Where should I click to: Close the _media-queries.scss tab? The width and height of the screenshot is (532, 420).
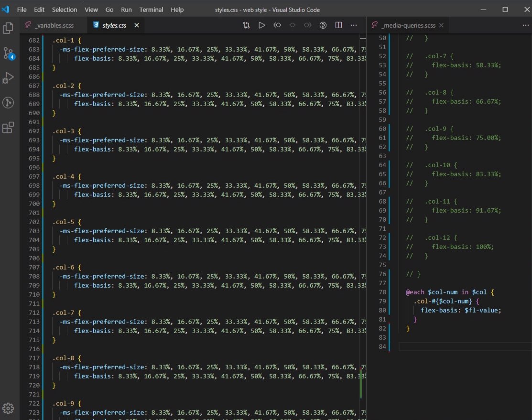(441, 25)
